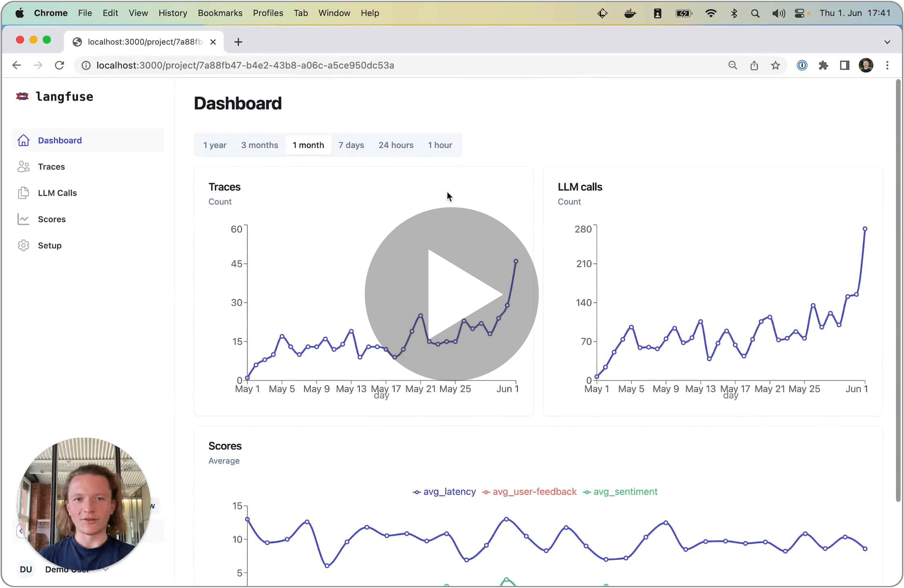
Task: Click the langfuse logo
Action: (x=54, y=97)
